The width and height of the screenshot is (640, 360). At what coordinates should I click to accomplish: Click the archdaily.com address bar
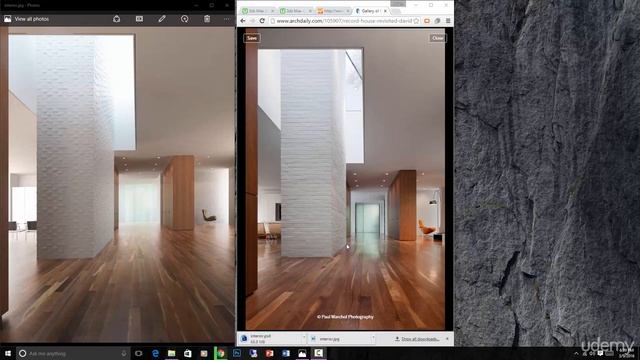pos(344,21)
